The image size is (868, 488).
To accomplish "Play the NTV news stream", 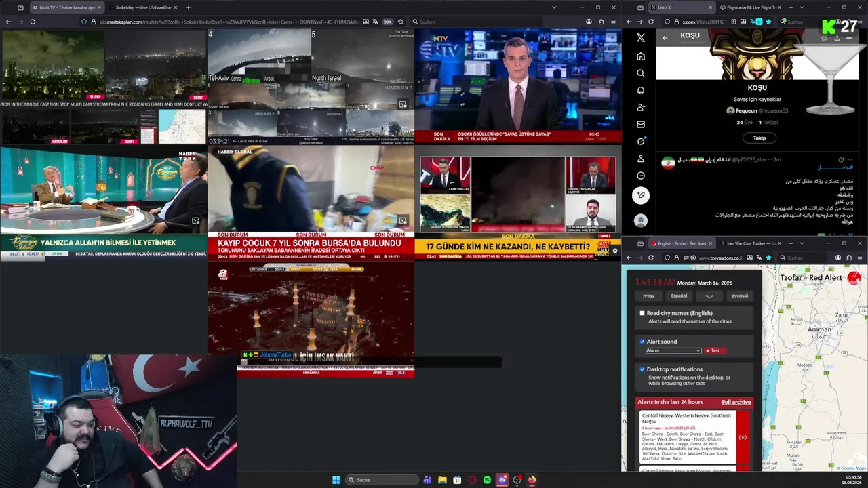I will tap(517, 86).
